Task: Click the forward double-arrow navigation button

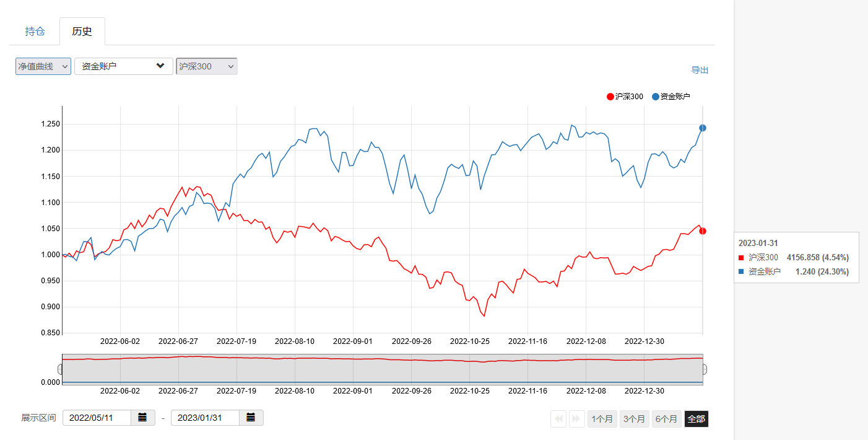Action: (x=577, y=419)
